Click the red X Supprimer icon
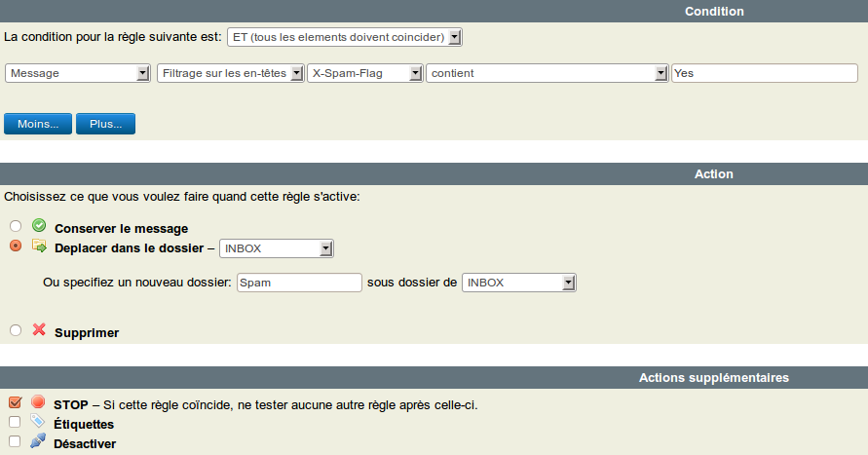The height and width of the screenshot is (455, 868). [x=39, y=330]
